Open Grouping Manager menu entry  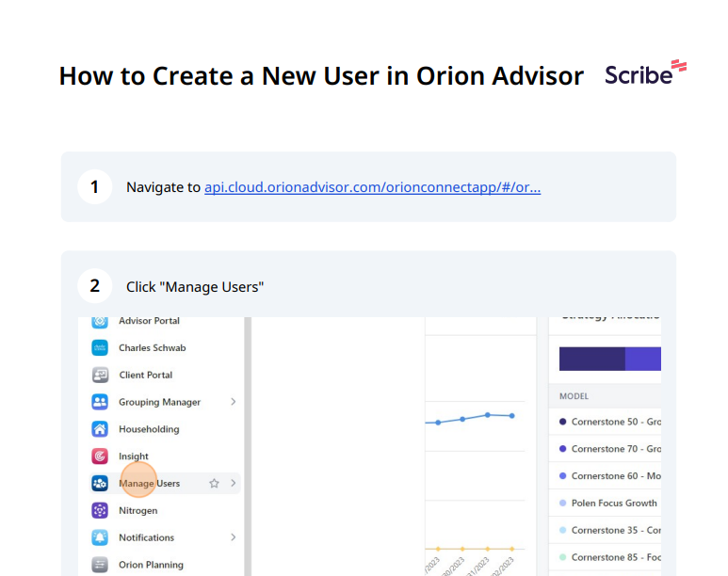tap(160, 402)
